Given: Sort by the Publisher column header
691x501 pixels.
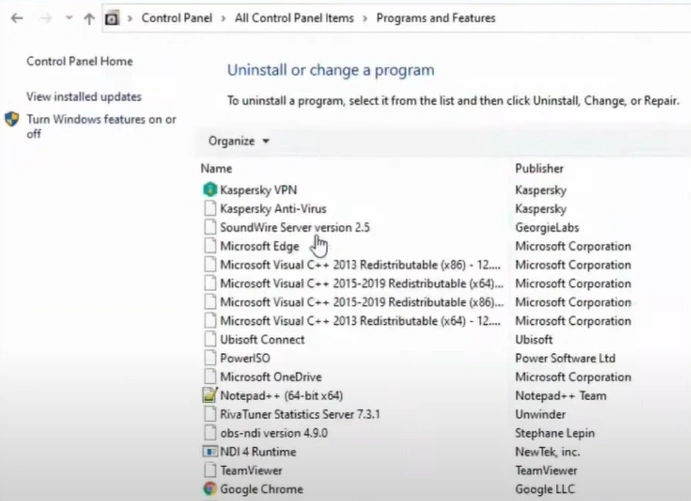Looking at the screenshot, I should 539,168.
